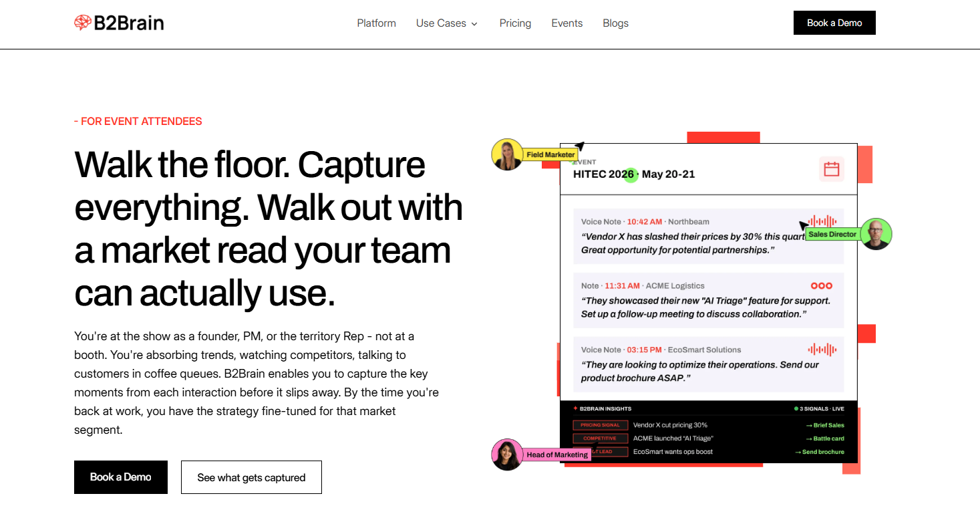The width and height of the screenshot is (980, 512).
Task: Click the PRICING SIGNAL tag
Action: (x=601, y=425)
